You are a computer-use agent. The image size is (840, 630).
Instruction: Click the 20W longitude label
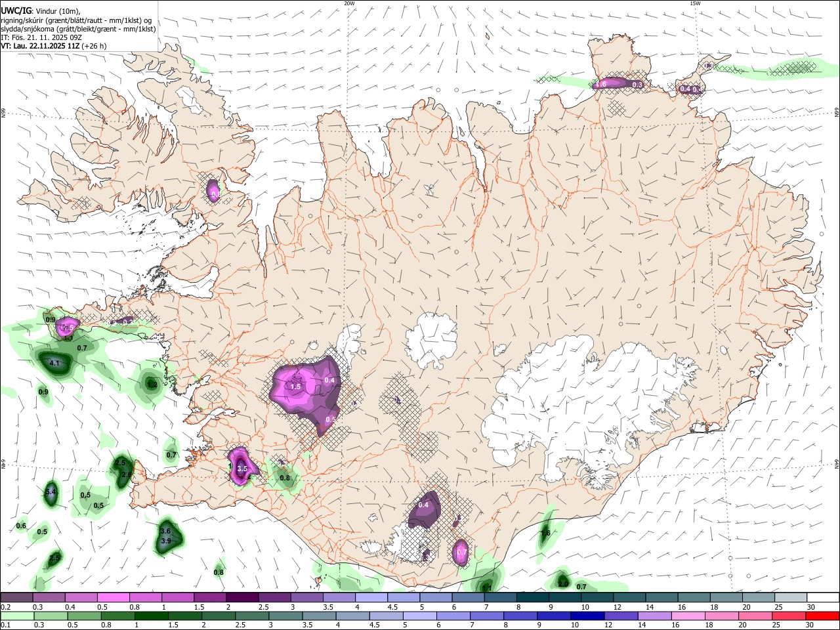click(349, 3)
